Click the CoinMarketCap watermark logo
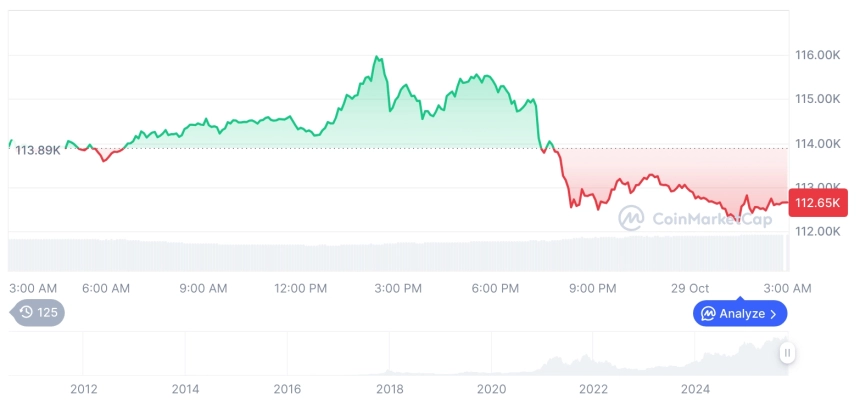The height and width of the screenshot is (401, 860). 630,217
